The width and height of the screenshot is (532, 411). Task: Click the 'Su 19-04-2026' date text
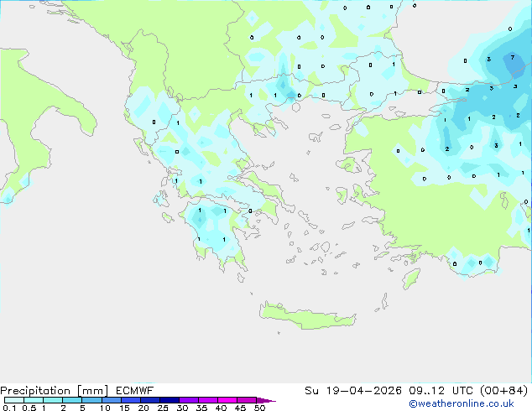[x=353, y=391]
